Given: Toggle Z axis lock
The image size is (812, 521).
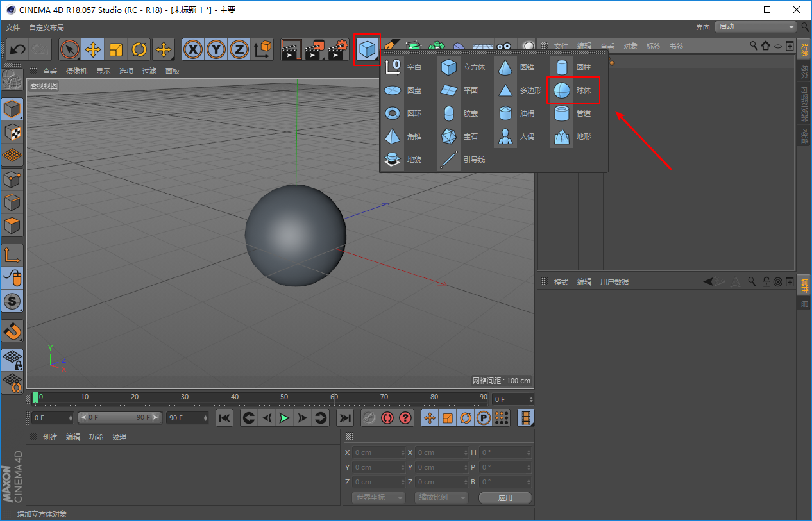Looking at the screenshot, I should [x=239, y=49].
